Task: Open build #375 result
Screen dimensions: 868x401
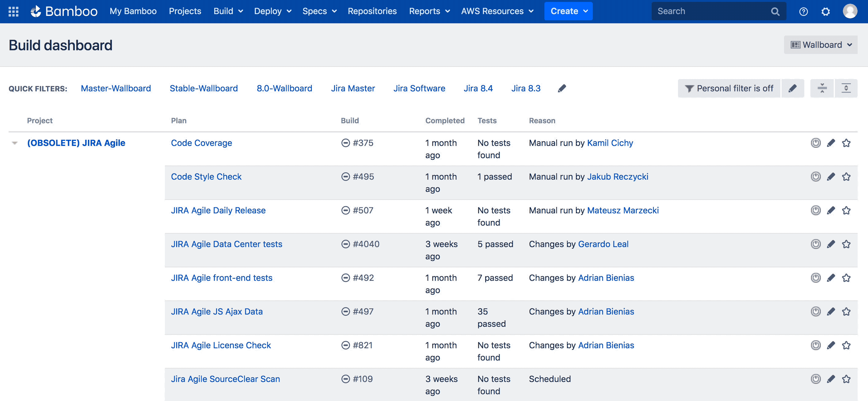Action: (x=363, y=143)
